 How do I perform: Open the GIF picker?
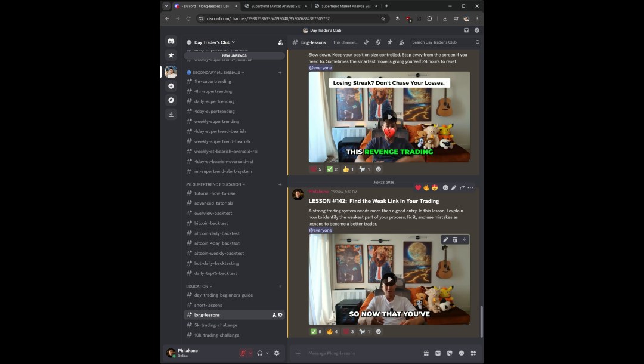pyautogui.click(x=438, y=353)
